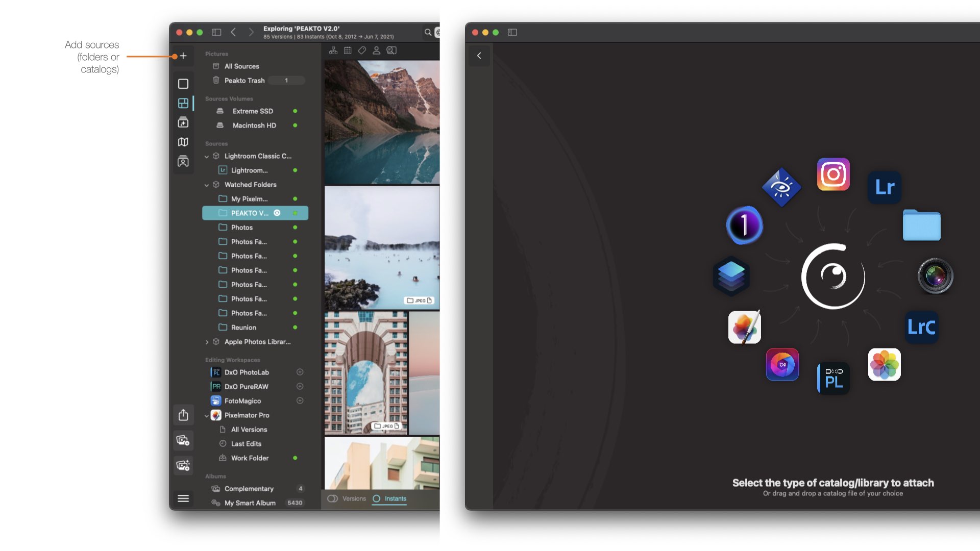Open the map view from the sidebar
Screen dimensions: 980x551
[183, 142]
